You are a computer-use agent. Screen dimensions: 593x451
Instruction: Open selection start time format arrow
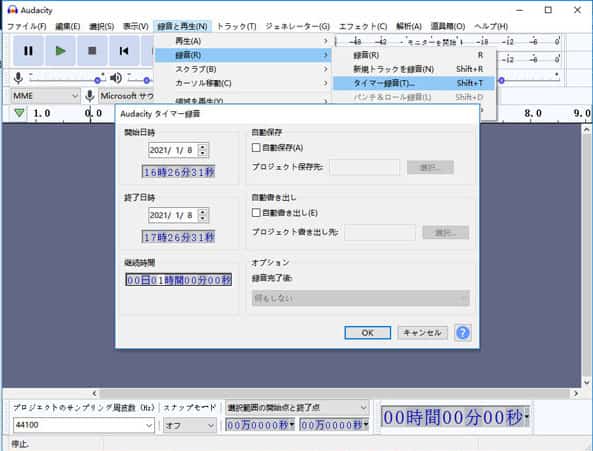tap(292, 425)
